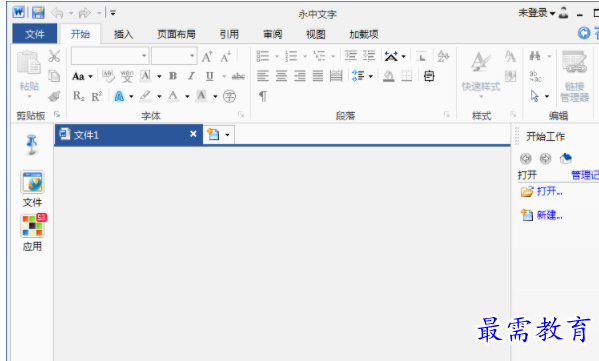This screenshot has height=361, width=599.
Task: Open the 应用 apps sidebar button
Action: click(x=32, y=232)
